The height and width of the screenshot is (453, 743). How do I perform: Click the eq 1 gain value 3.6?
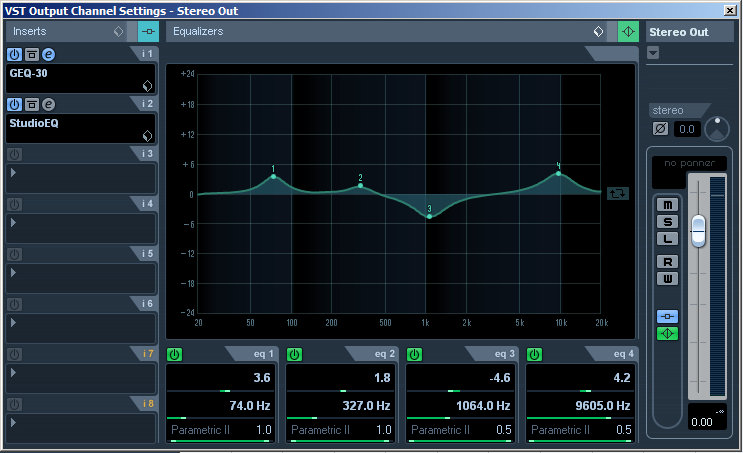[262, 378]
